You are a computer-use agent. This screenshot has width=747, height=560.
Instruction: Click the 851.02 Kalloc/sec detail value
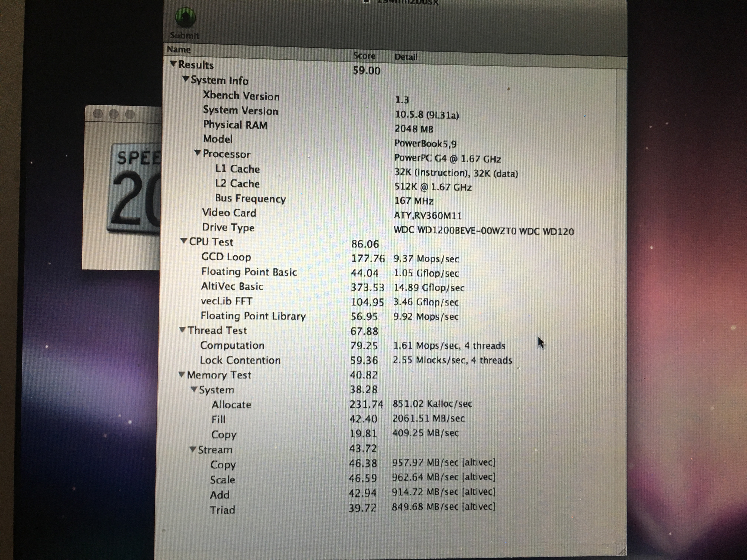[432, 404]
